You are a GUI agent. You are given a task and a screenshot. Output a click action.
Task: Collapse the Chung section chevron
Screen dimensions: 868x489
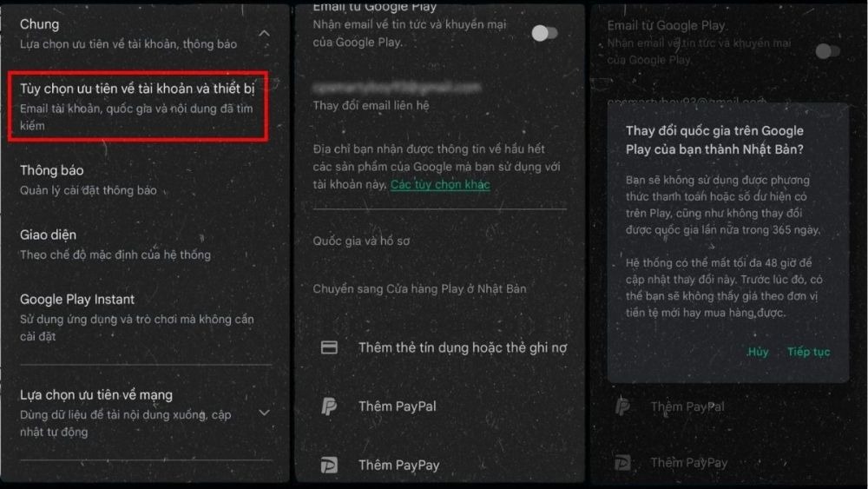click(265, 33)
